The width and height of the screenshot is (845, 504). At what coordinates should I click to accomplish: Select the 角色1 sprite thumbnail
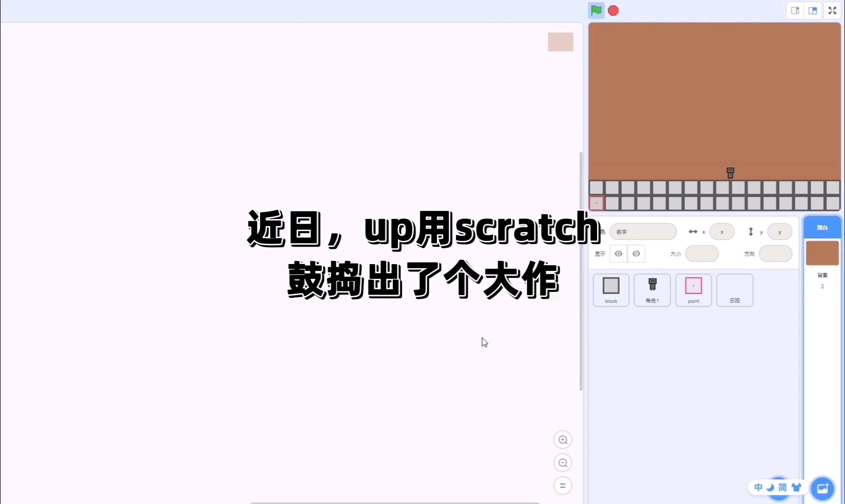(x=652, y=290)
